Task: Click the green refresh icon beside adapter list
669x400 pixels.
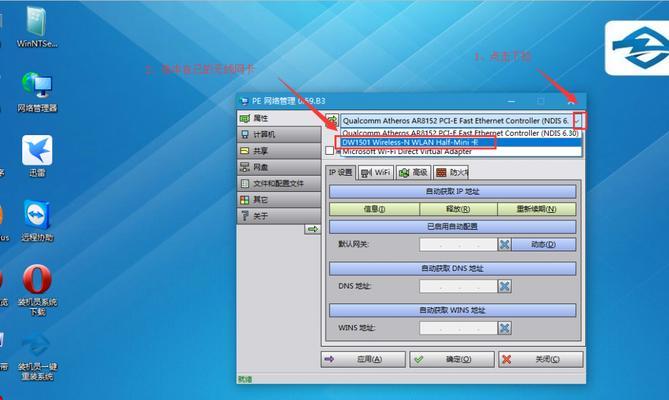Action: (332, 121)
